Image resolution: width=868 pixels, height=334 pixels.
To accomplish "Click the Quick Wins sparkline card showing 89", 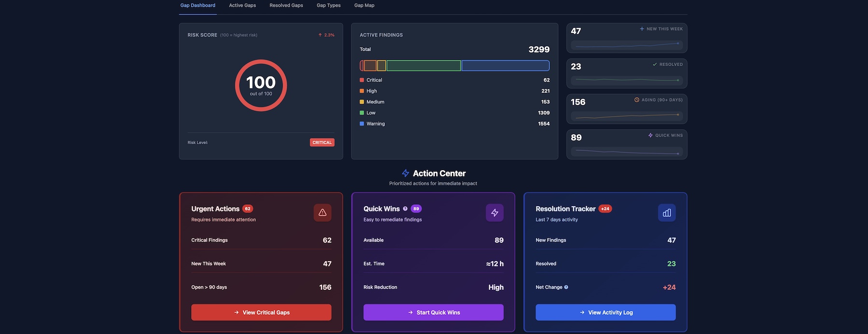I will click(x=627, y=145).
